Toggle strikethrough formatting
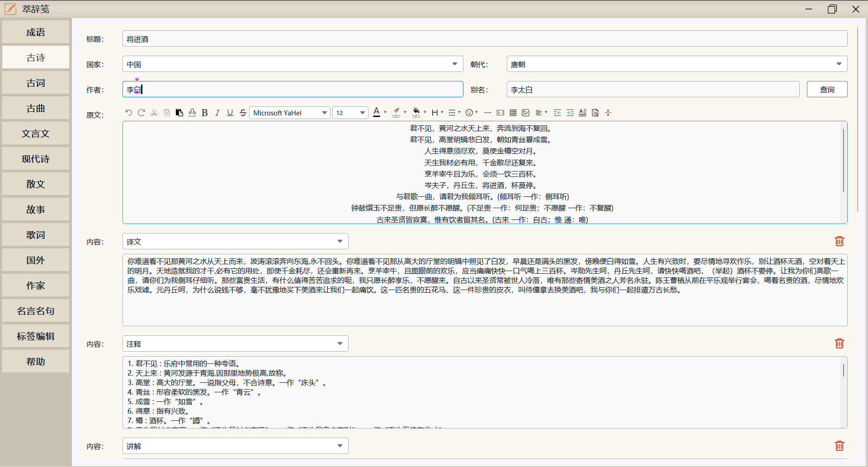Viewport: 868px width, 467px height. pyautogui.click(x=243, y=113)
